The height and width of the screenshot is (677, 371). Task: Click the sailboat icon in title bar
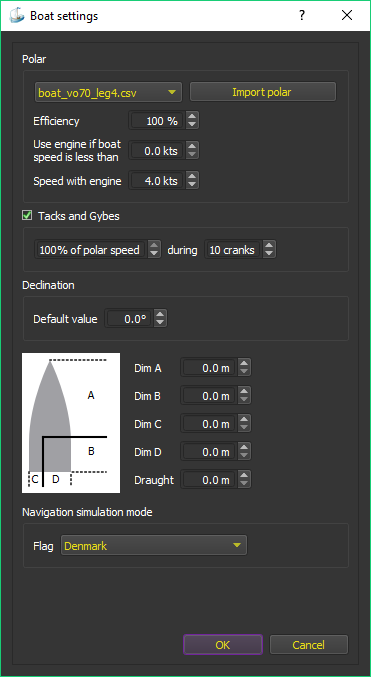point(16,16)
